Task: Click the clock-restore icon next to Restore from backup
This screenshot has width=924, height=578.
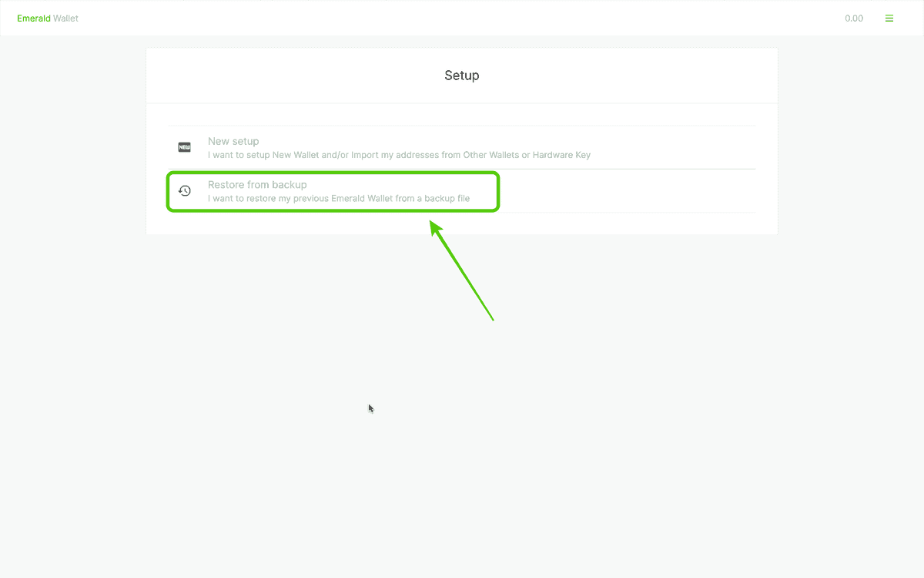Action: (x=185, y=190)
